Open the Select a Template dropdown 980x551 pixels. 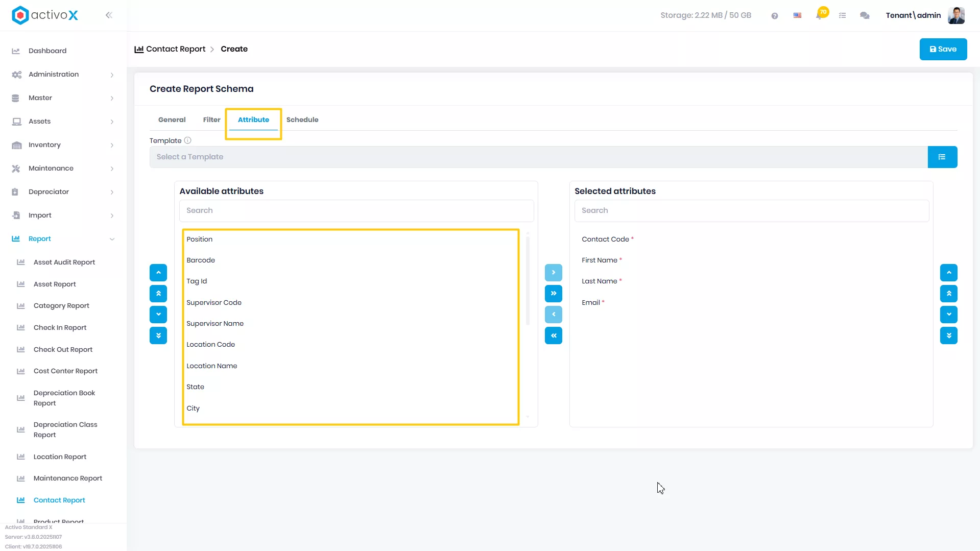[538, 157]
